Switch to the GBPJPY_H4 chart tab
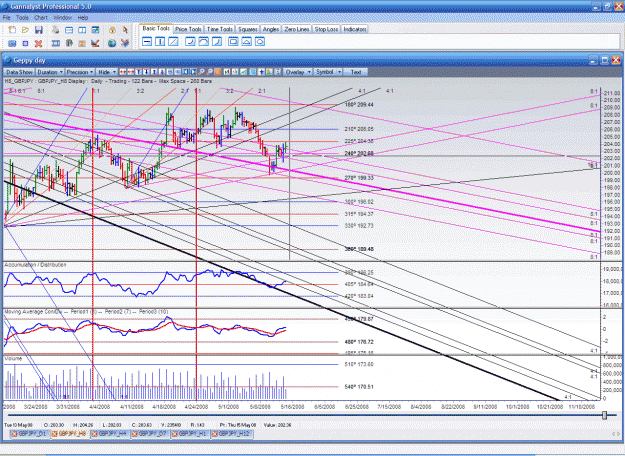625x456 pixels. click(109, 434)
